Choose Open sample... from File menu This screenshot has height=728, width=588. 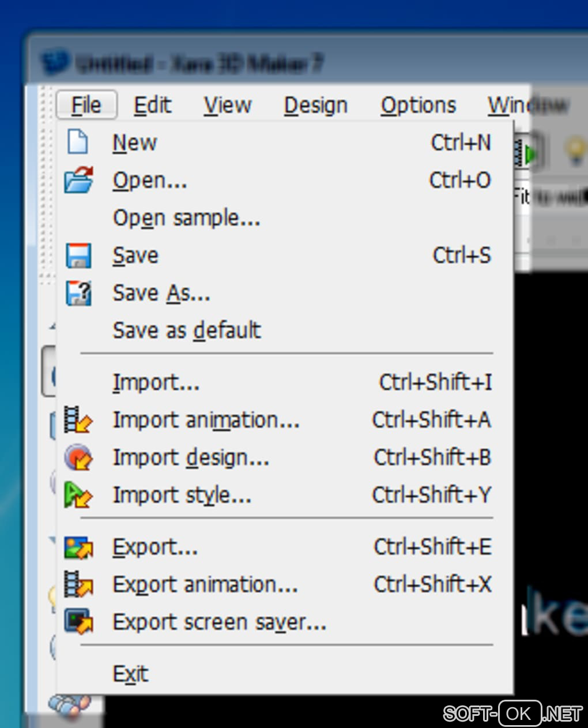[x=186, y=218]
